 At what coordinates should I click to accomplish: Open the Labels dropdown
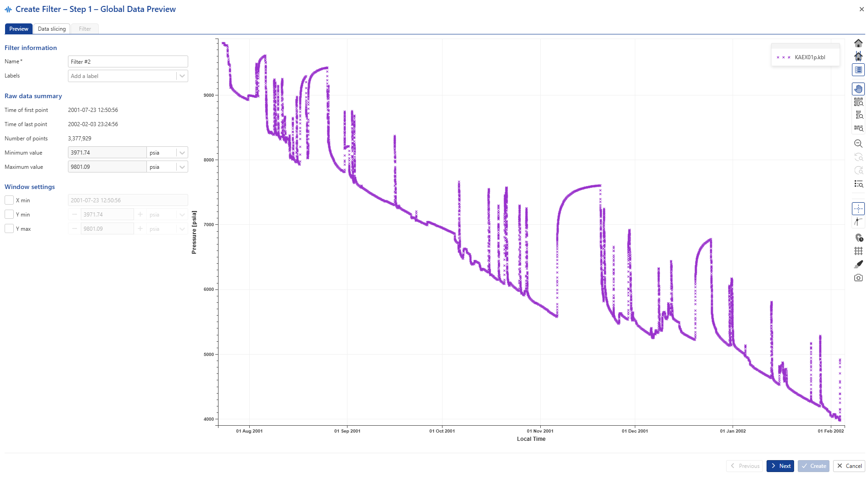(182, 76)
